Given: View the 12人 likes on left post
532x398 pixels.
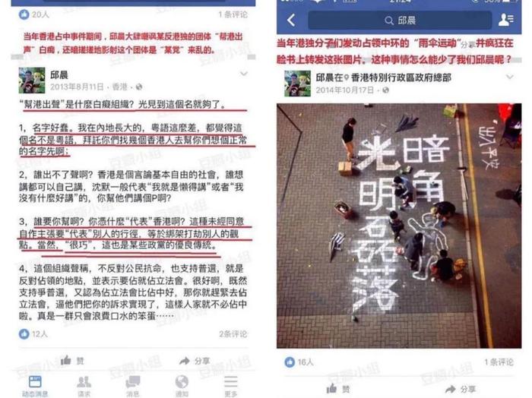Looking at the screenshot, I should 33,334.
